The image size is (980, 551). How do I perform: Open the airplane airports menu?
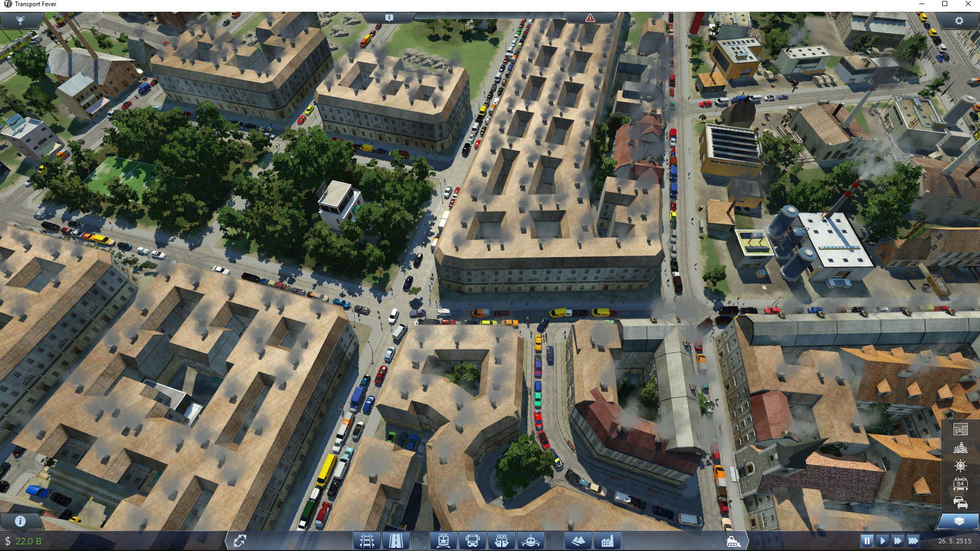point(530,540)
